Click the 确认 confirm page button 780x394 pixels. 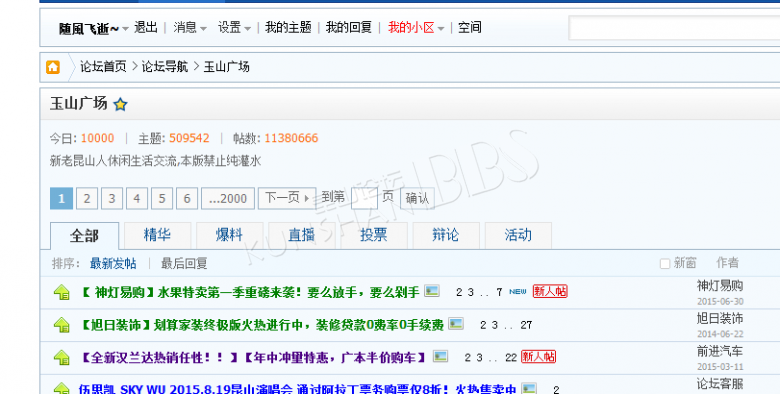417,198
